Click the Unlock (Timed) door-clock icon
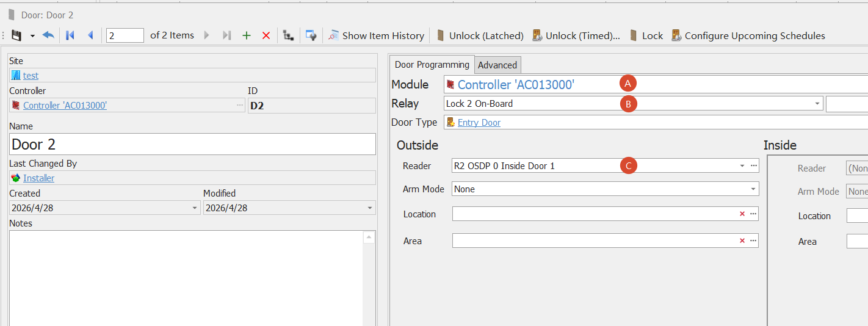 tap(538, 35)
